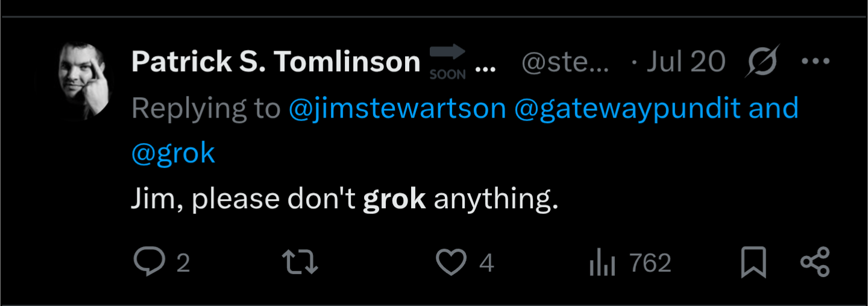The image size is (868, 306).
Task: Open the @grok mention link
Action: click(173, 153)
